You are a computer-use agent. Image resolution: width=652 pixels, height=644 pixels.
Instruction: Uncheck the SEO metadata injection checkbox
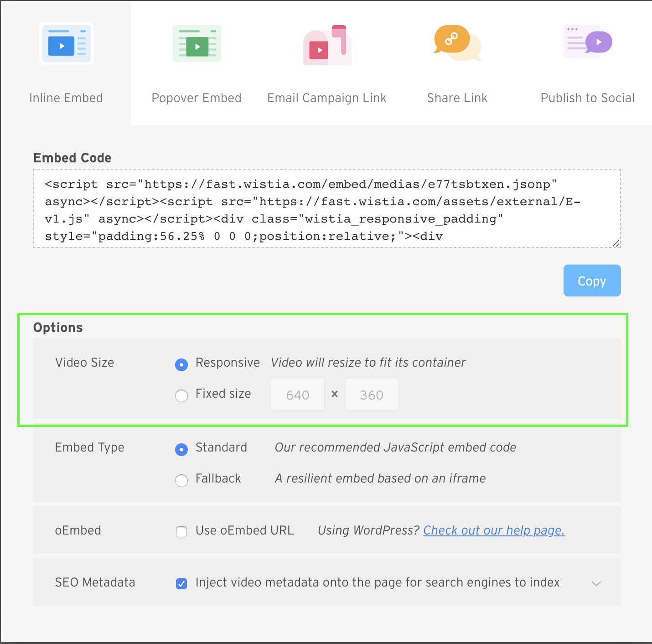tap(181, 584)
